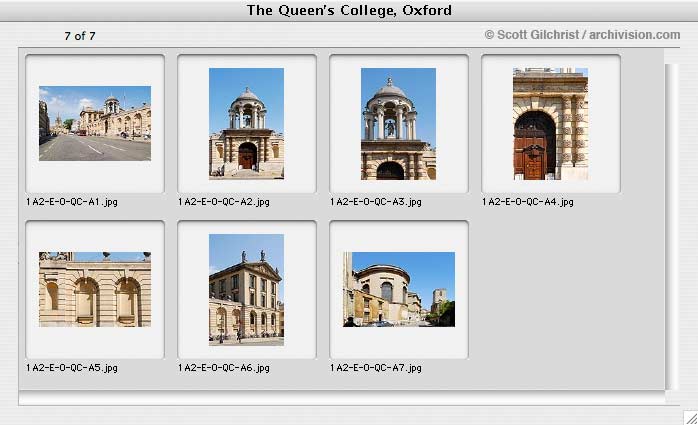698x425 pixels.
Task: Click the Scott Gilchrist / archivision.com credit
Action: click(582, 35)
